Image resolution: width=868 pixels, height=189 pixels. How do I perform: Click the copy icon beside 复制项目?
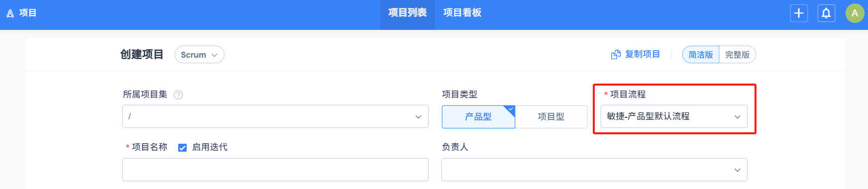tap(616, 54)
